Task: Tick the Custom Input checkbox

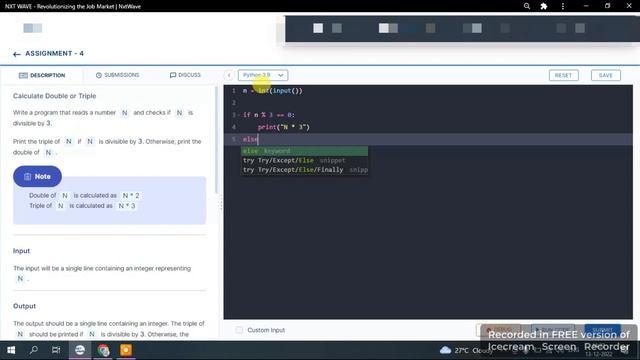Action: [x=239, y=330]
